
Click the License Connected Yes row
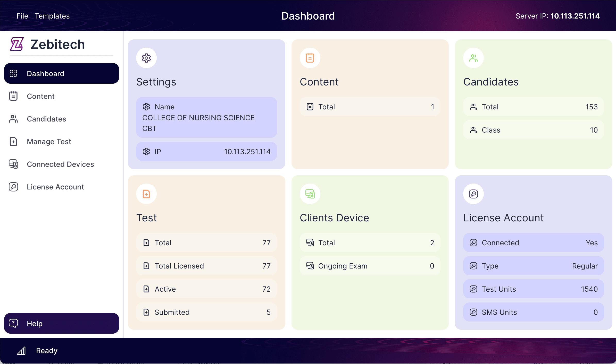coord(534,242)
